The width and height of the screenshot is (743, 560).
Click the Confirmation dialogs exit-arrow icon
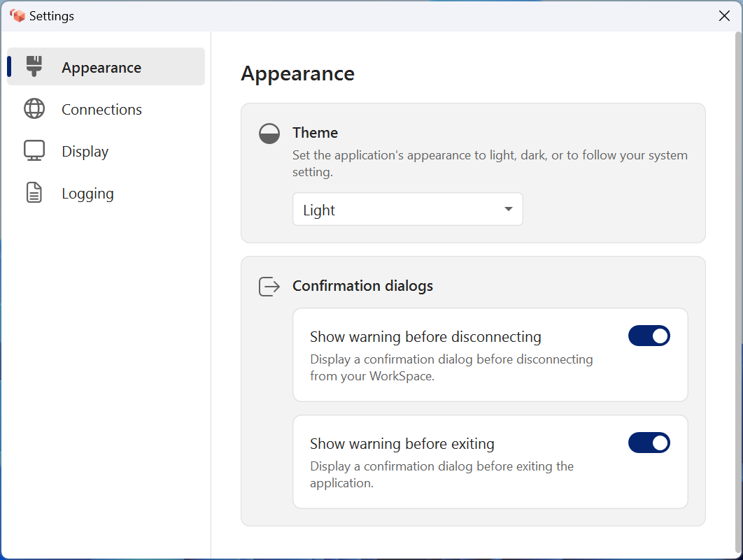coord(269,287)
